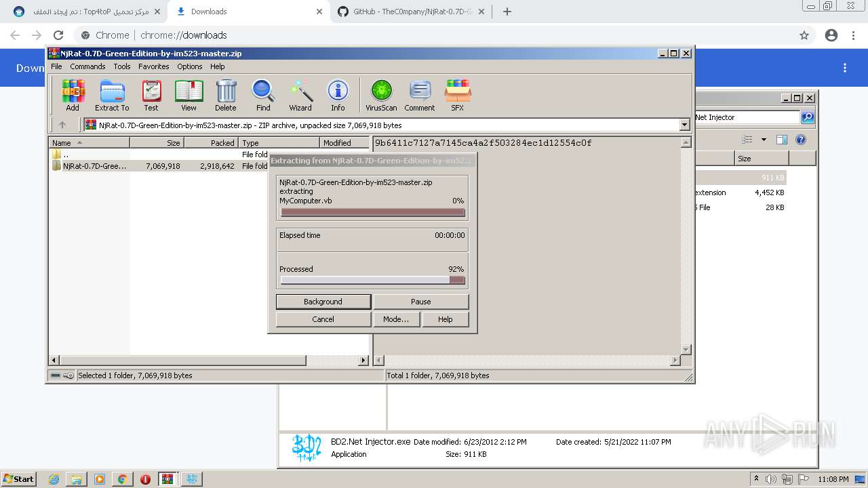Show hidden tray icons arrow

(x=756, y=479)
